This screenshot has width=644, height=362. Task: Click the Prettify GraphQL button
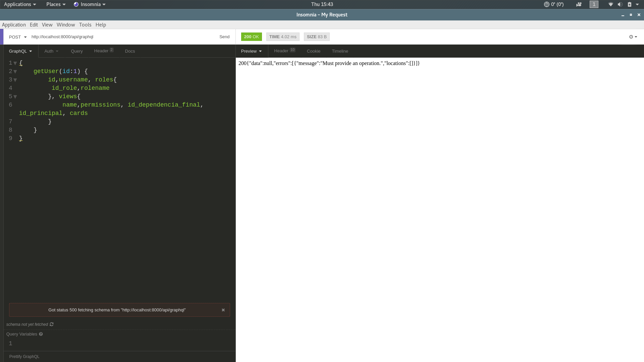(x=24, y=356)
